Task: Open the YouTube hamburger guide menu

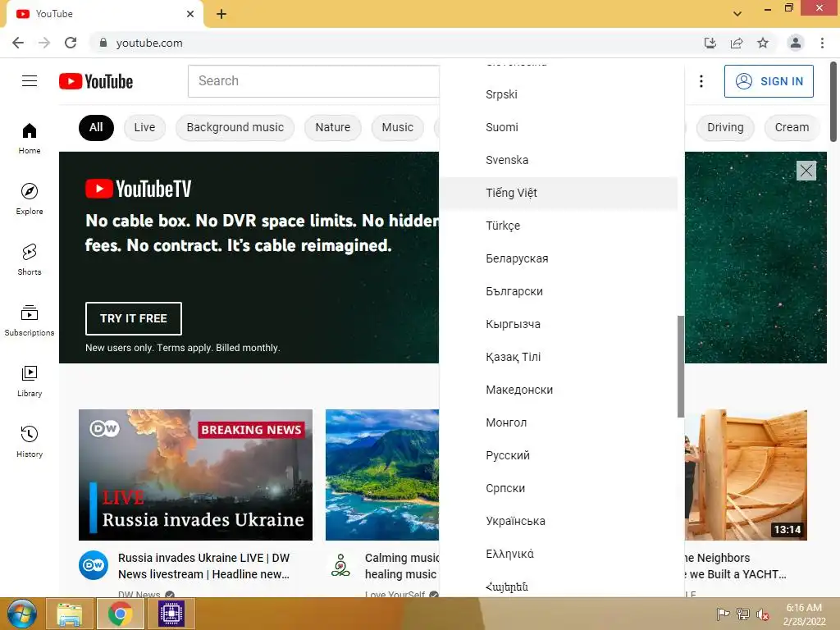Action: 30,81
